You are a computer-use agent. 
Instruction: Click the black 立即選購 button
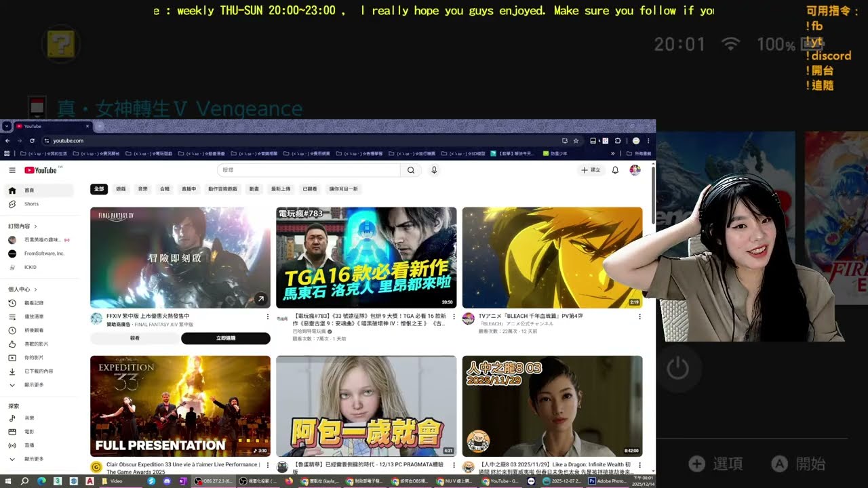tap(226, 338)
